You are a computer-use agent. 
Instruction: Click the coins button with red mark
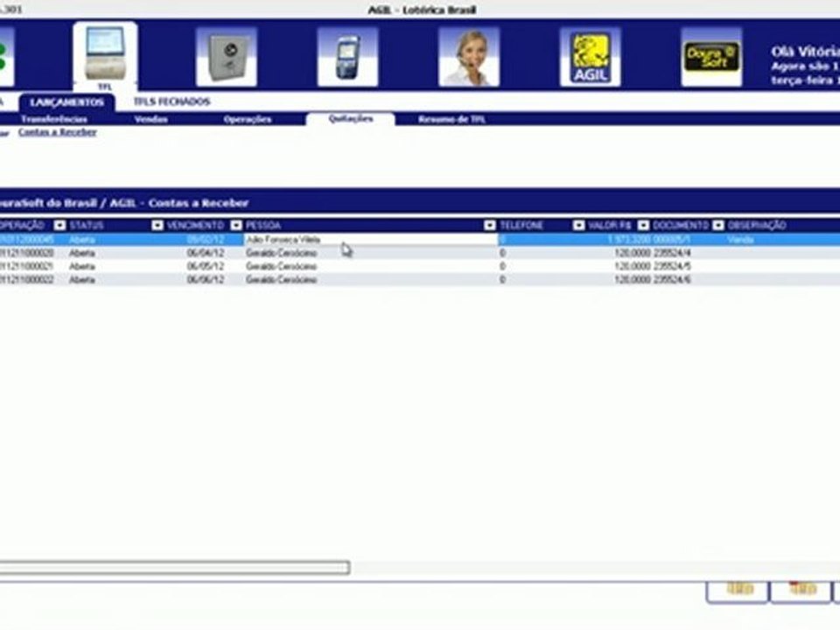click(x=801, y=591)
